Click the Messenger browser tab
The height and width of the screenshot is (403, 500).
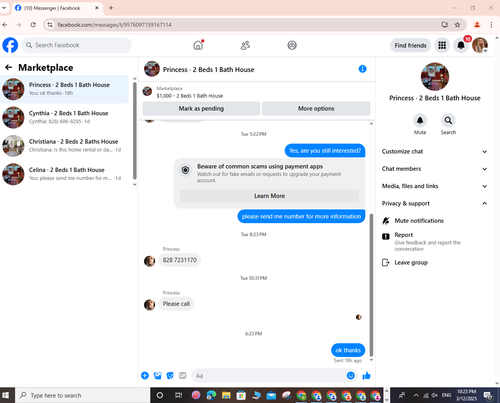tap(57, 8)
